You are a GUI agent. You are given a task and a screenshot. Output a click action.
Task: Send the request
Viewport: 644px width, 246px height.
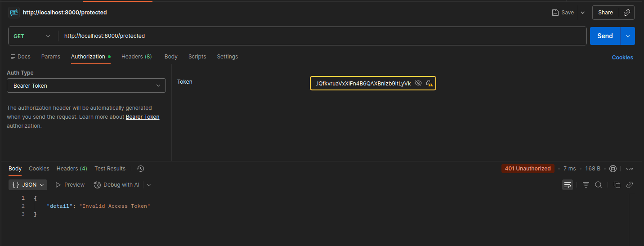605,36
